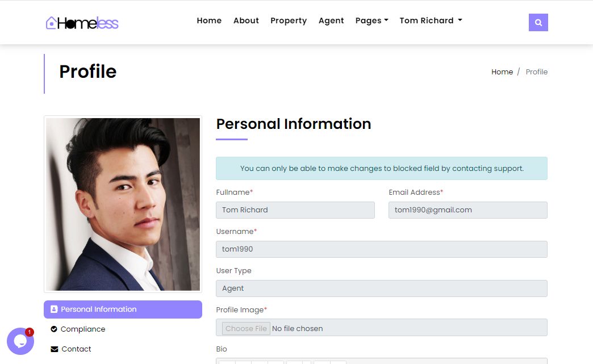Click the Personal Information ID card icon

point(54,309)
